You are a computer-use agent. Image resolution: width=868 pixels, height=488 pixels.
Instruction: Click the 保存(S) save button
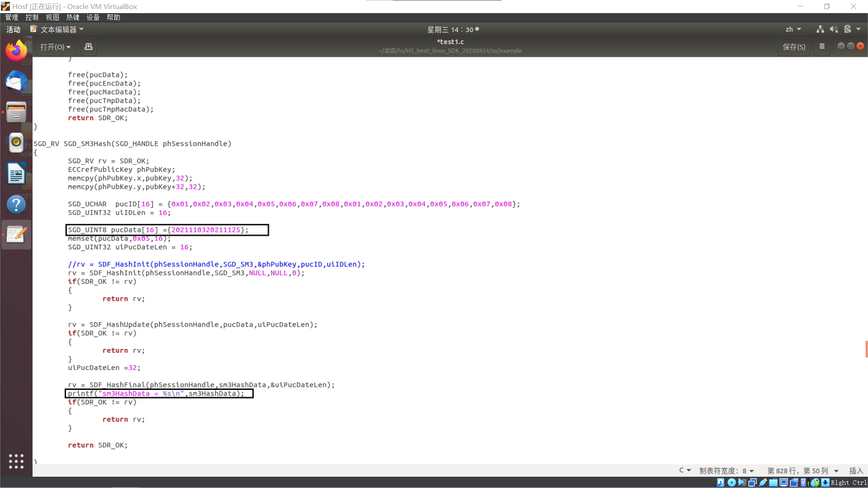pos(794,47)
